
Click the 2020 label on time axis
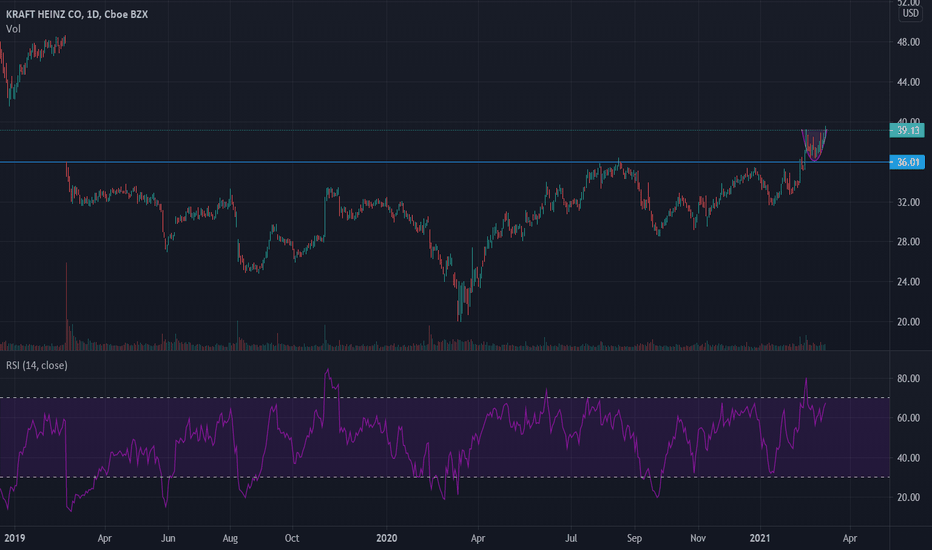[387, 538]
